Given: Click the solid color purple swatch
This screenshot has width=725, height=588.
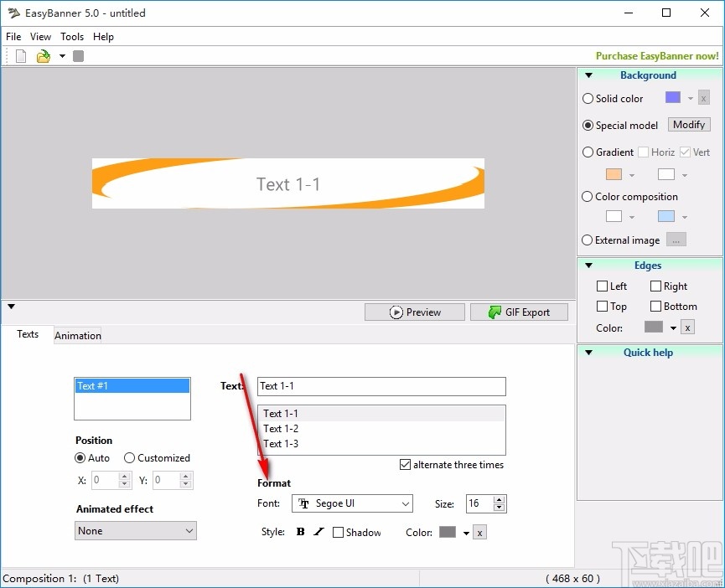Looking at the screenshot, I should pyautogui.click(x=673, y=97).
